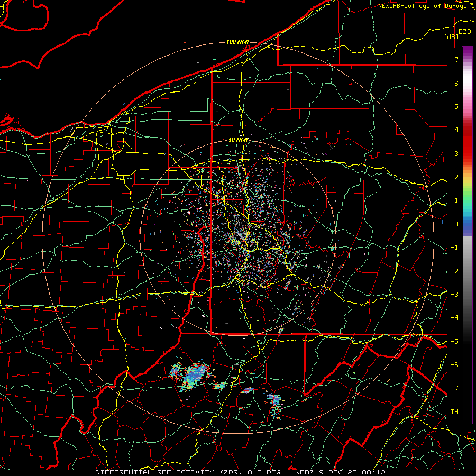Click the 2 value on the color scale
The width and height of the screenshot is (476, 476).
456,177
